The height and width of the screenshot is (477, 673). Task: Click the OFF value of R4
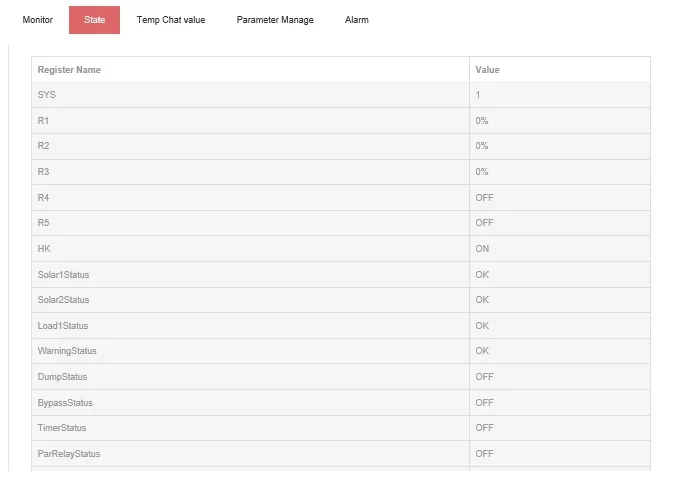[484, 197]
